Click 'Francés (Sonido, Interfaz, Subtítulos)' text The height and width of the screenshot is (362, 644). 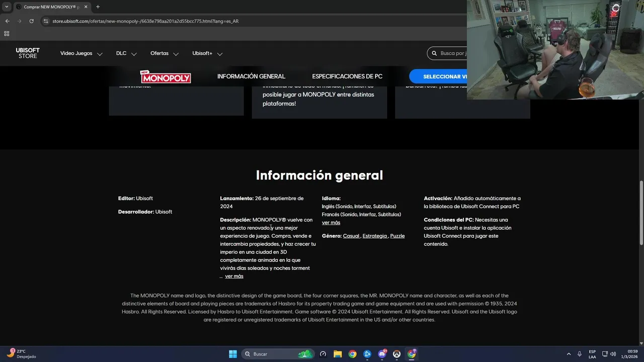[361, 215]
